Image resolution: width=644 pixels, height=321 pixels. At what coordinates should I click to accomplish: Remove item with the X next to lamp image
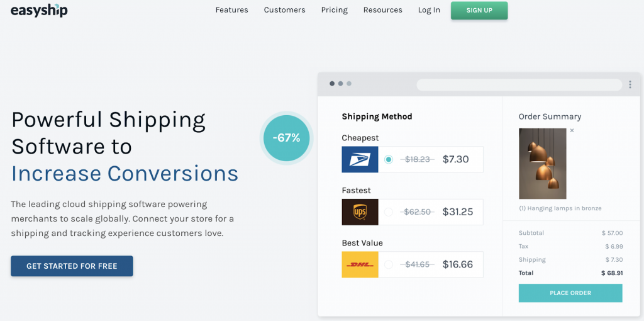click(x=572, y=131)
